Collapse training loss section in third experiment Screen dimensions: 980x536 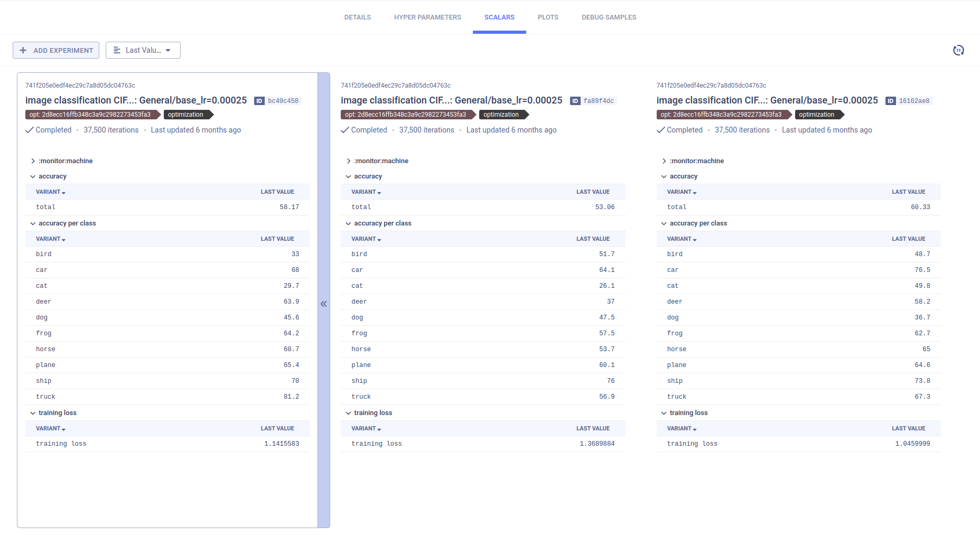coord(664,413)
